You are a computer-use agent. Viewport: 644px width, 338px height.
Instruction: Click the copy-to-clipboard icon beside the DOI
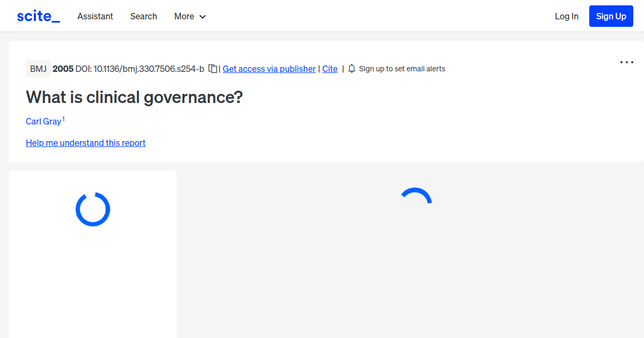pos(213,69)
